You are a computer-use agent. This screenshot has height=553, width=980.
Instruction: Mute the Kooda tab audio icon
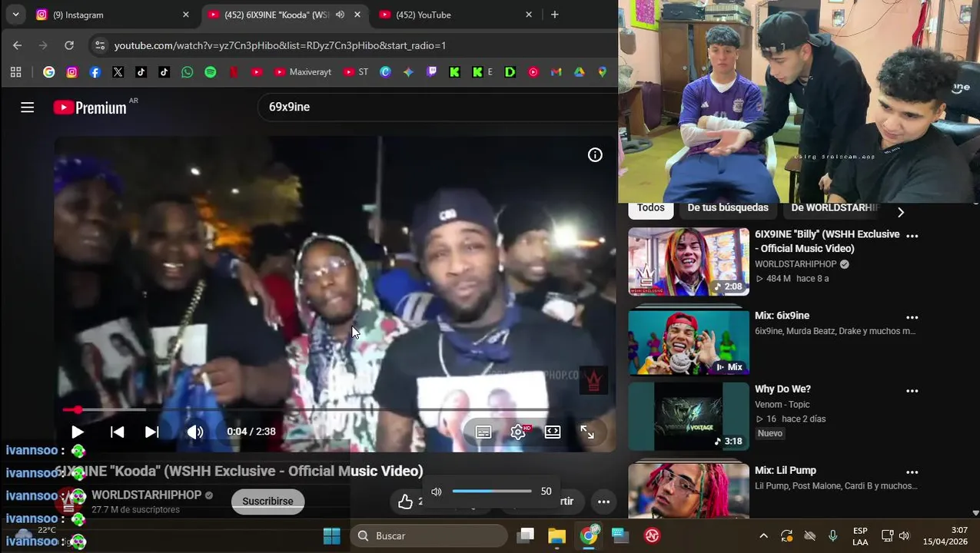(x=340, y=15)
